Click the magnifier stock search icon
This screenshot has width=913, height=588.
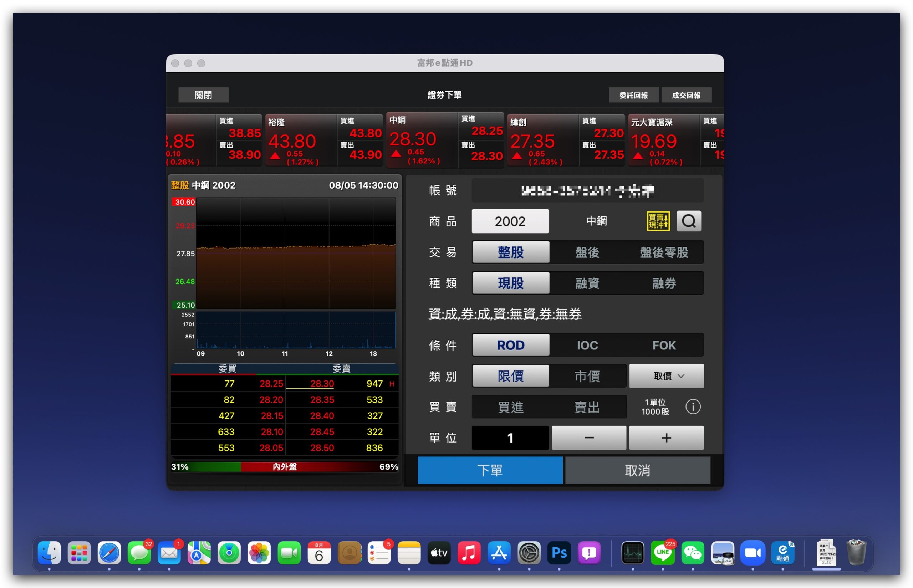689,221
